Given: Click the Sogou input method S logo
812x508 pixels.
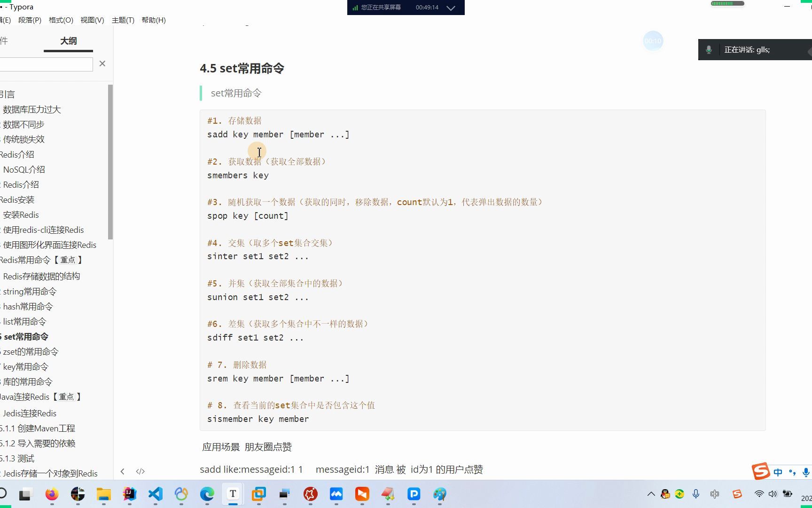Looking at the screenshot, I should point(761,471).
